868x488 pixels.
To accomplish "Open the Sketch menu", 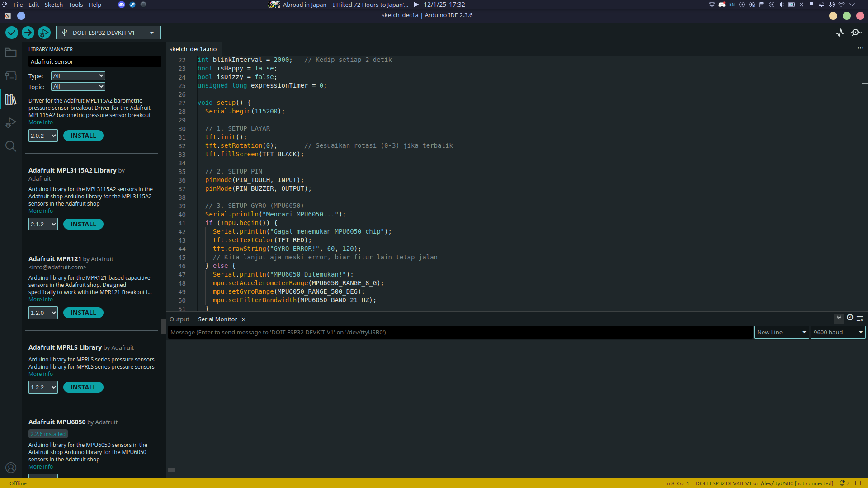I will (x=53, y=5).
